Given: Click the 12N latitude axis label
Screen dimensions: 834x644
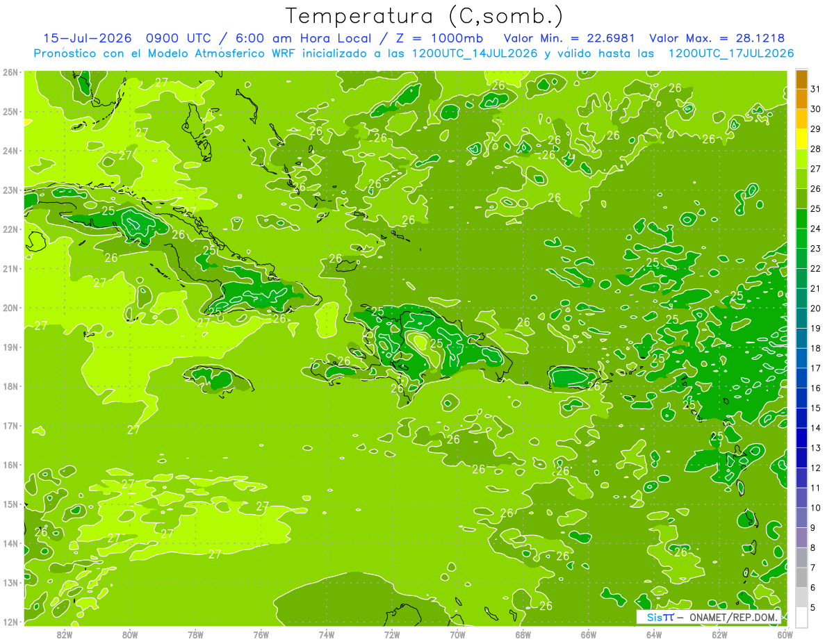Looking at the screenshot, I should point(10,622).
